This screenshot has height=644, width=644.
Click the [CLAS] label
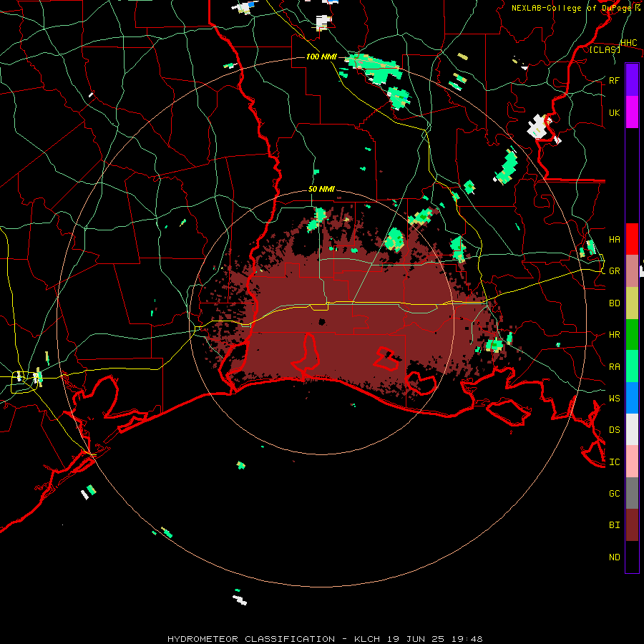click(605, 49)
